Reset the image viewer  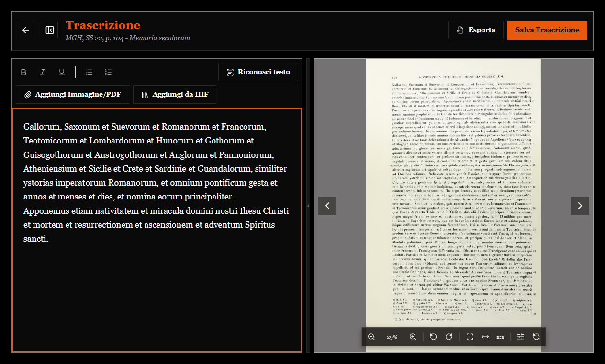(537, 337)
